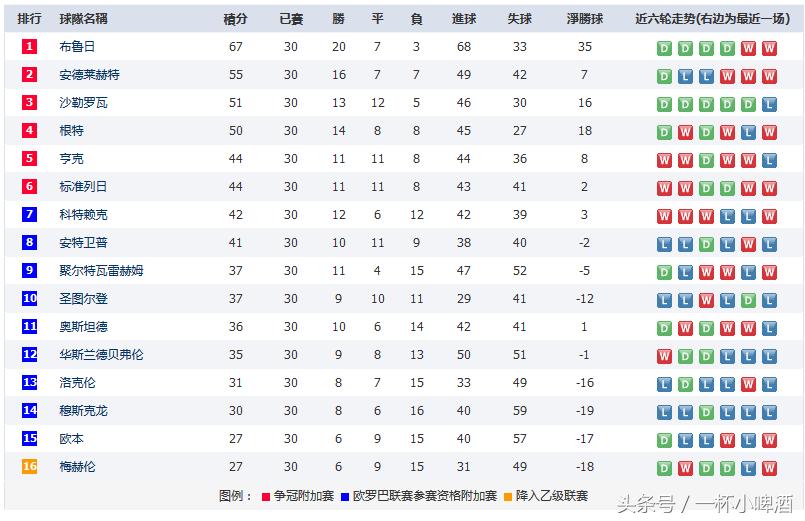Open team 华斯兰德贝弗伦

[x=101, y=355]
